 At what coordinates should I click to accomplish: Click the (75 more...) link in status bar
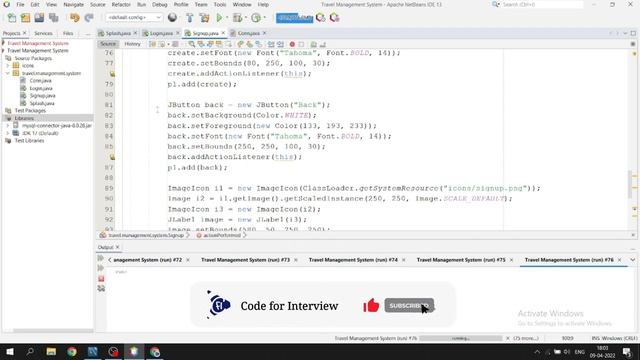(526, 338)
